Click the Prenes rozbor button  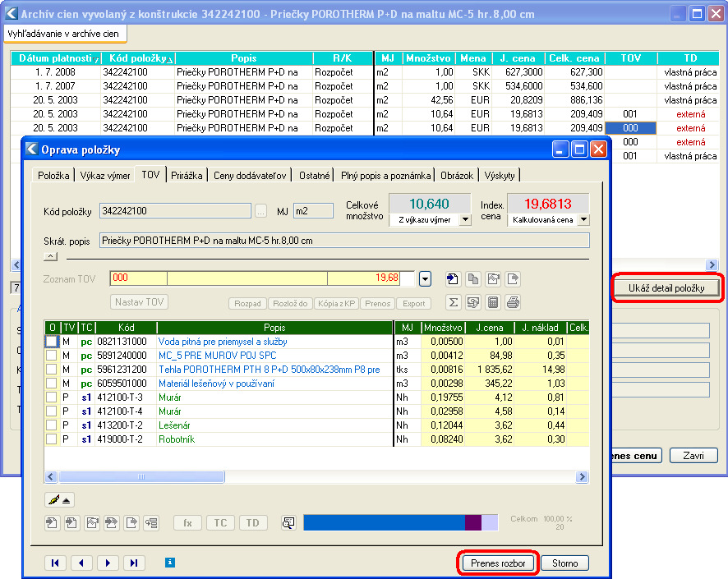click(x=498, y=563)
